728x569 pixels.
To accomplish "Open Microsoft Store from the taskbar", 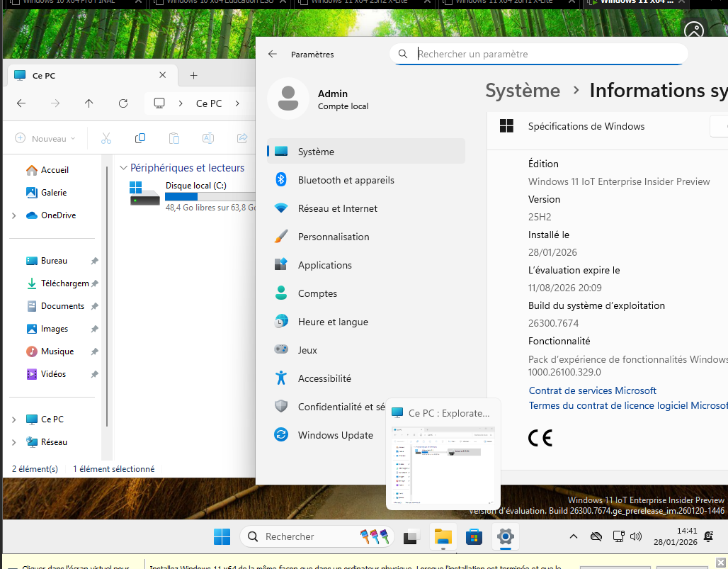I will point(474,536).
